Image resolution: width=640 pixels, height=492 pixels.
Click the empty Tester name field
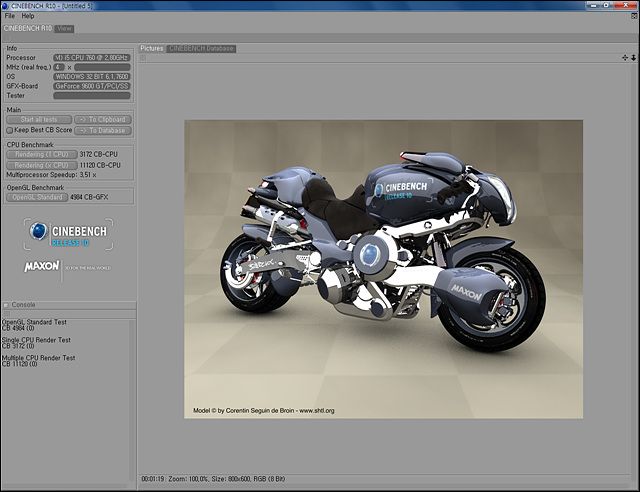[92, 96]
